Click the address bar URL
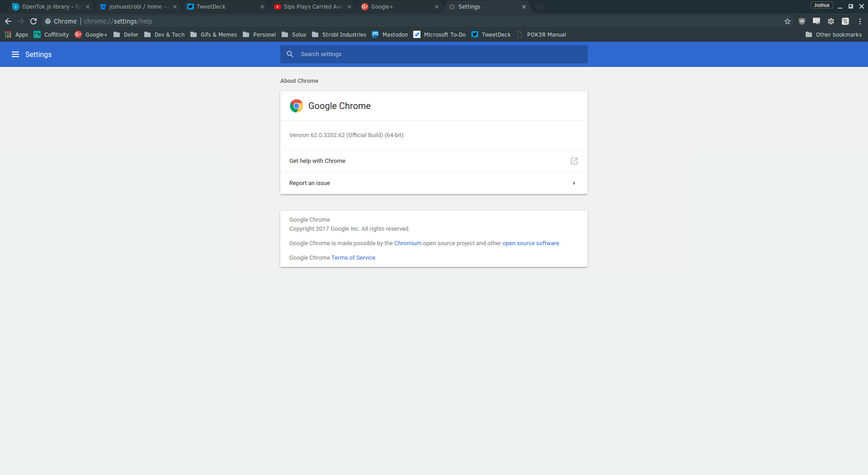This screenshot has height=475, width=868. (118, 21)
